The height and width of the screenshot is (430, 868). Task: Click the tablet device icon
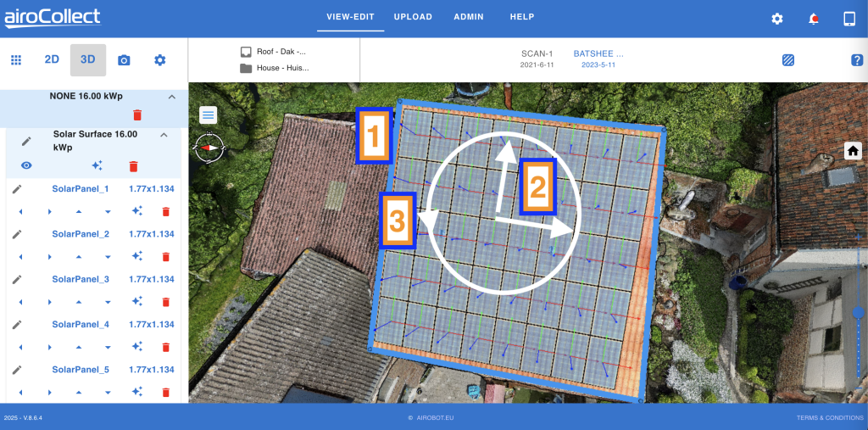point(849,19)
